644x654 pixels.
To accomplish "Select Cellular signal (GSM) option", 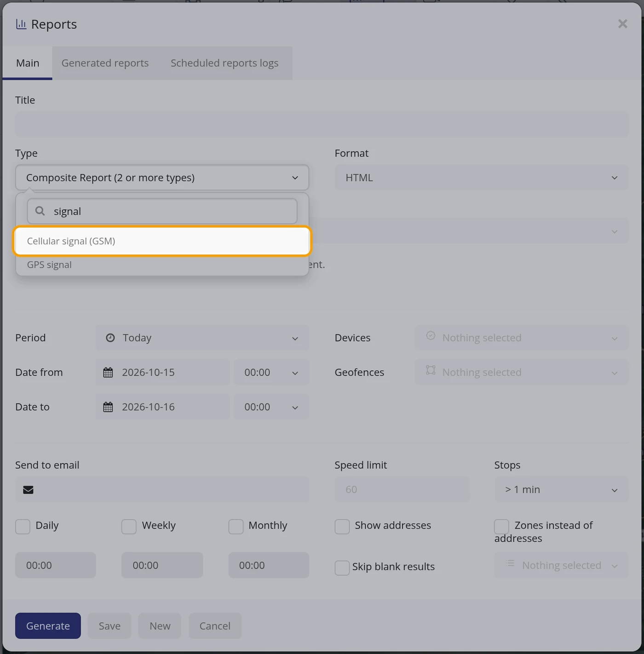I will tap(162, 241).
